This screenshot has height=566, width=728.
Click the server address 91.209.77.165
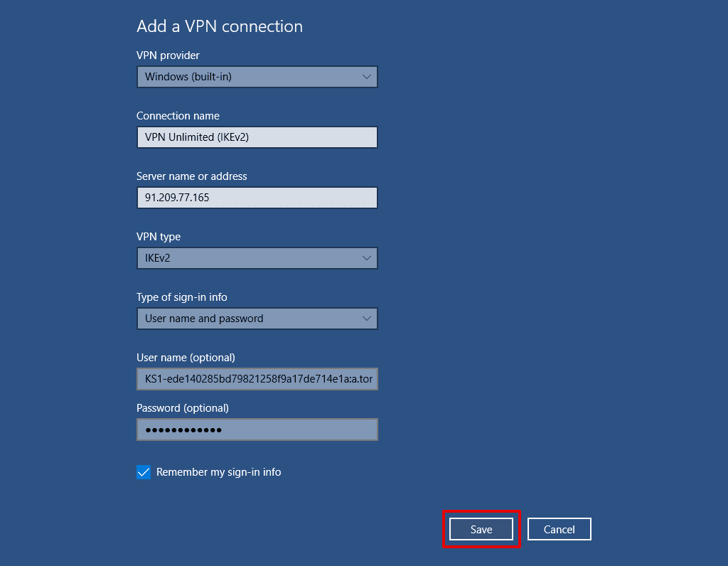178,197
